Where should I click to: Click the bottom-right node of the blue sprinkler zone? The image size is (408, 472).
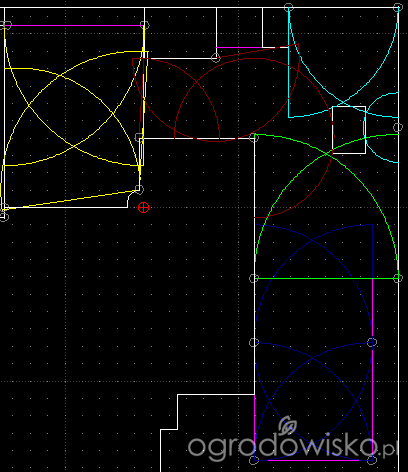click(372, 460)
